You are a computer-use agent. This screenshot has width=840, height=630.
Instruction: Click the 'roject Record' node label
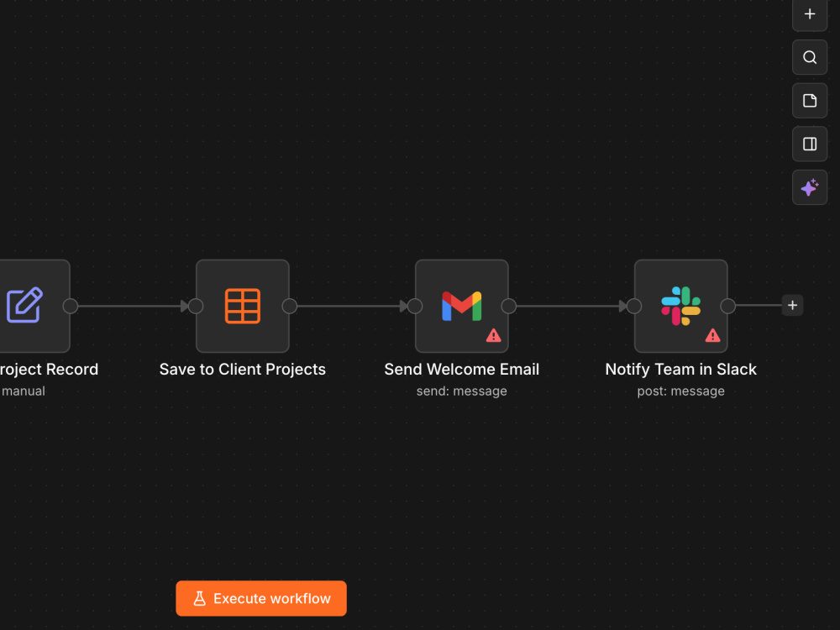pos(49,370)
